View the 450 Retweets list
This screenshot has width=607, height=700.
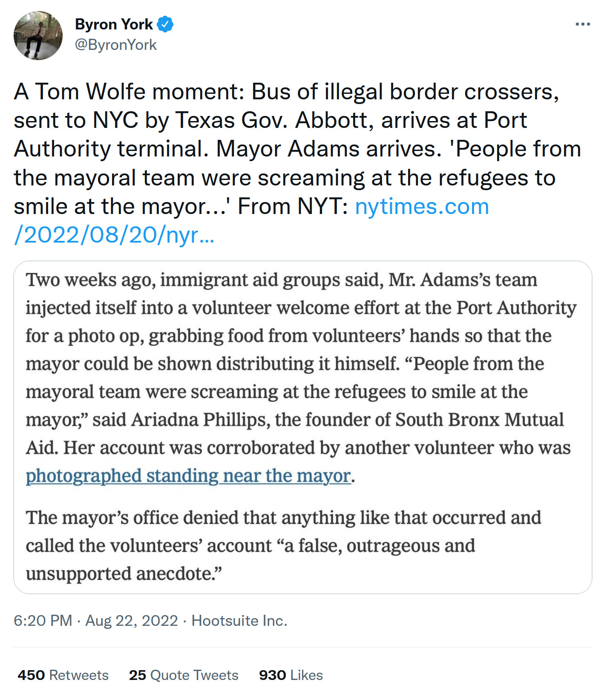(63, 675)
